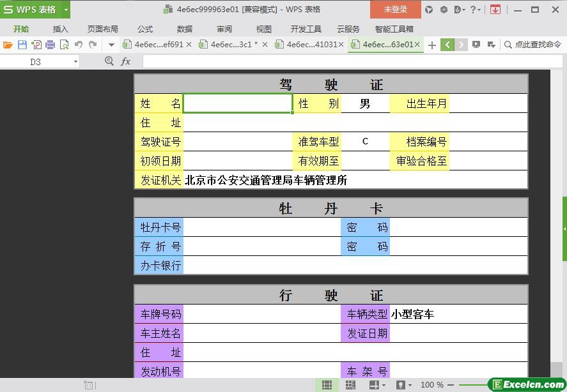This screenshot has width=567, height=392.
Task: Click the open folder icon in toolbar
Action: [8, 45]
